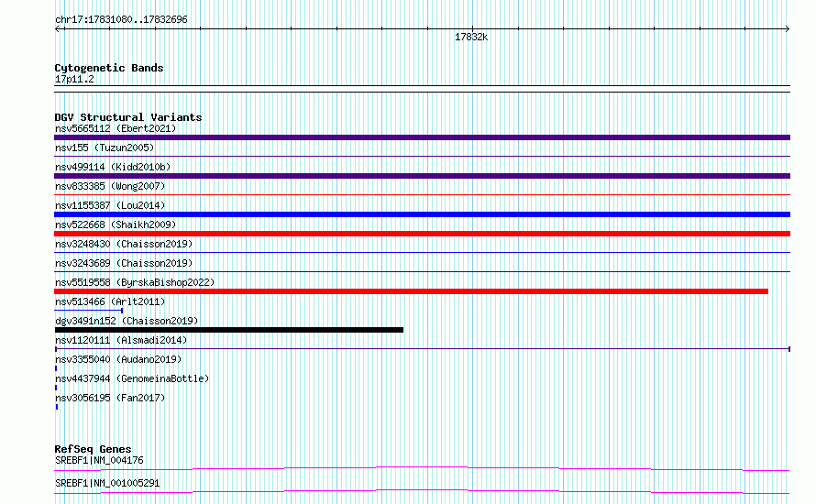The height and width of the screenshot is (504, 816).
Task: Click the 17p11.2 cytogenetic band bar
Action: [x=422, y=89]
